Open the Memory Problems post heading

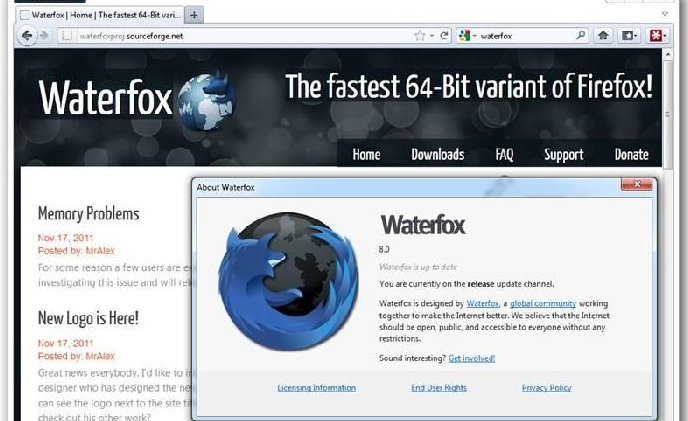[89, 213]
